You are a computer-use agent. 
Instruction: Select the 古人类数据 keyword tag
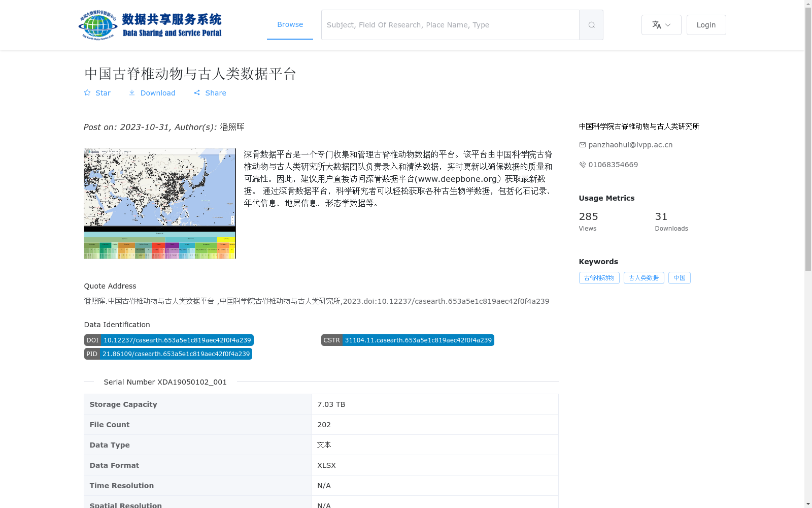[x=644, y=278]
